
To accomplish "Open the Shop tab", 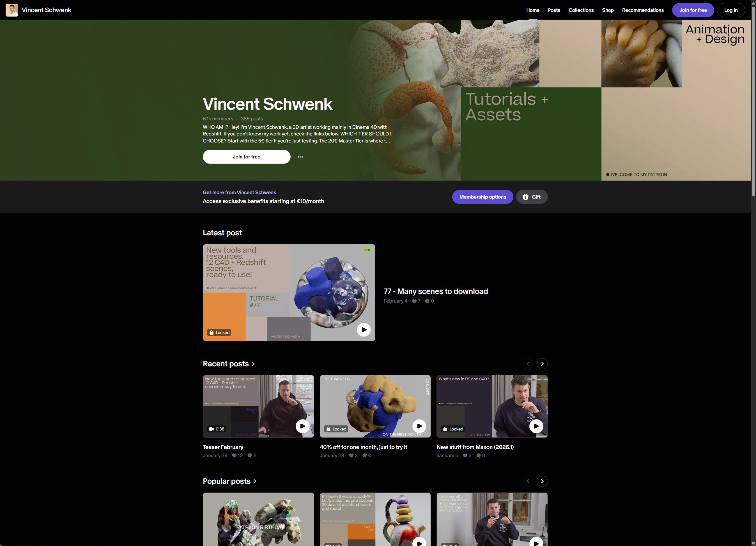I will click(607, 10).
